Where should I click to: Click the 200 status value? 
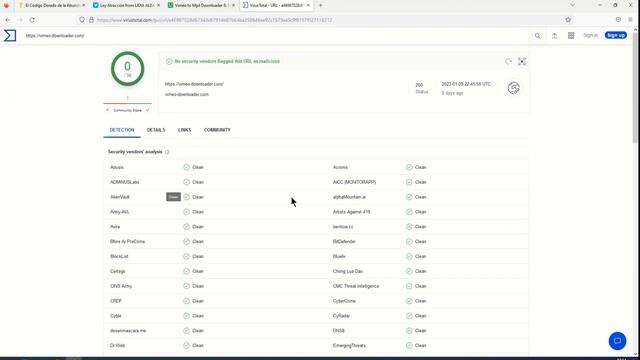tap(419, 85)
